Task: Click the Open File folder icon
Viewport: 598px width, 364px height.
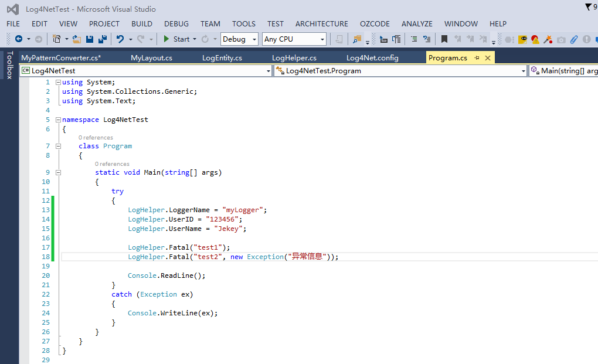Action: tap(77, 39)
